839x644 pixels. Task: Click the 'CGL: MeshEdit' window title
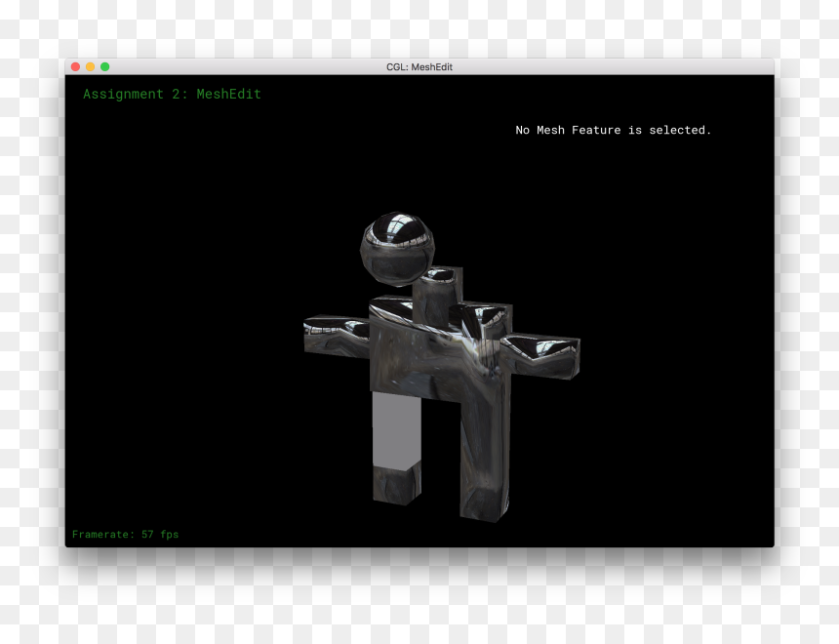[419, 67]
